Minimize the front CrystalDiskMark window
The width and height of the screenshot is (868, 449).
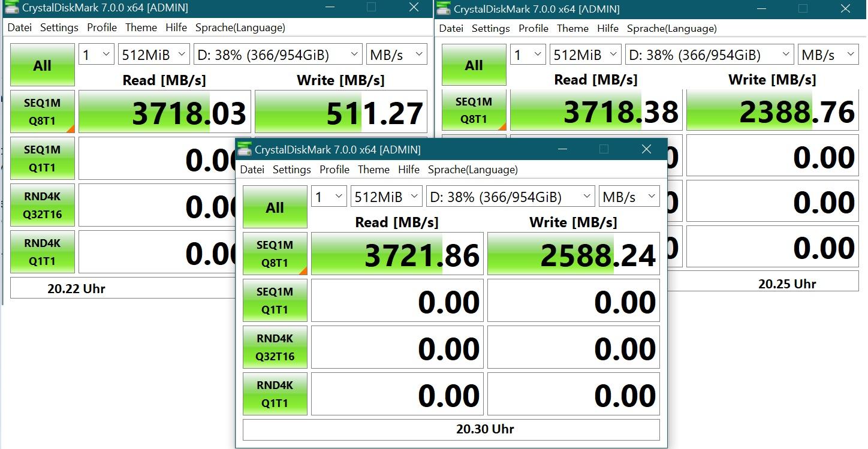pos(562,149)
